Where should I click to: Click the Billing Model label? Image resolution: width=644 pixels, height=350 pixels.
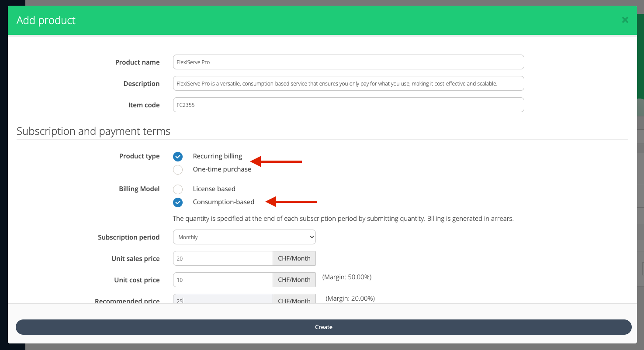click(x=139, y=189)
